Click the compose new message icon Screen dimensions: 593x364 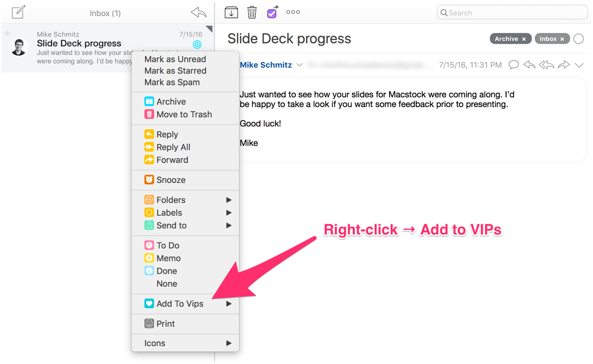tap(19, 12)
